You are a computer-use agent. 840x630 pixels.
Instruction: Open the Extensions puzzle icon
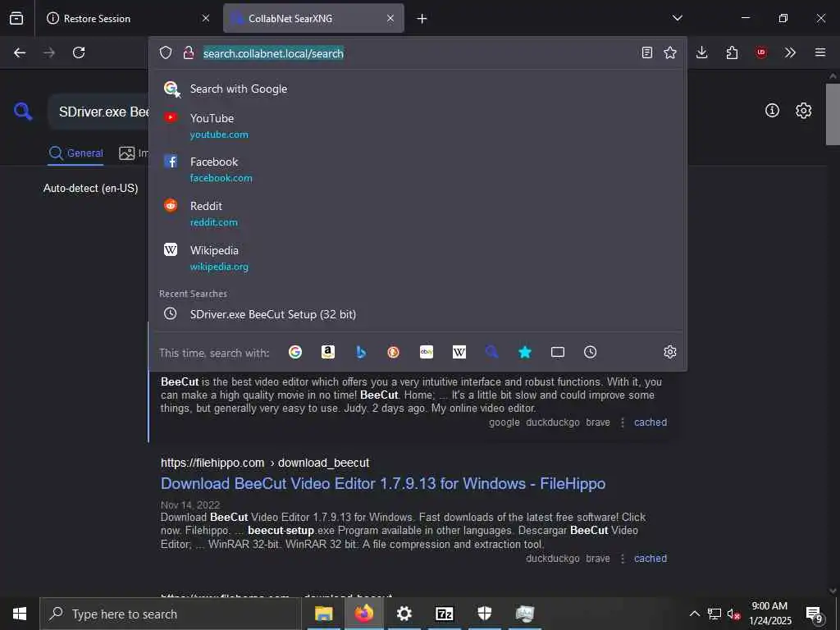732,52
